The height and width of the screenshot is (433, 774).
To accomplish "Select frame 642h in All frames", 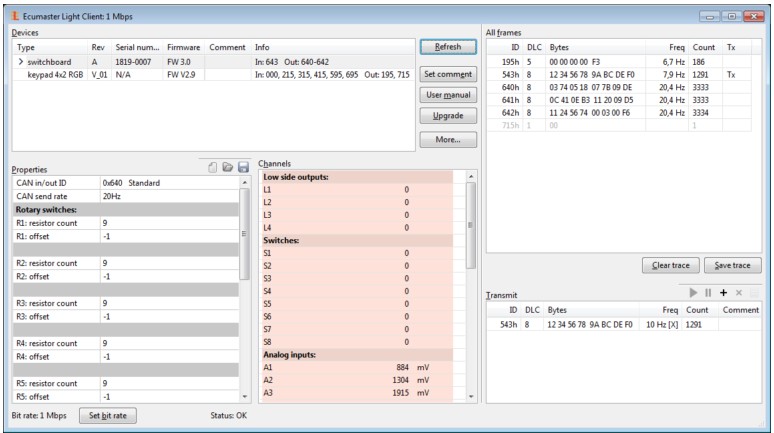I will 619,113.
